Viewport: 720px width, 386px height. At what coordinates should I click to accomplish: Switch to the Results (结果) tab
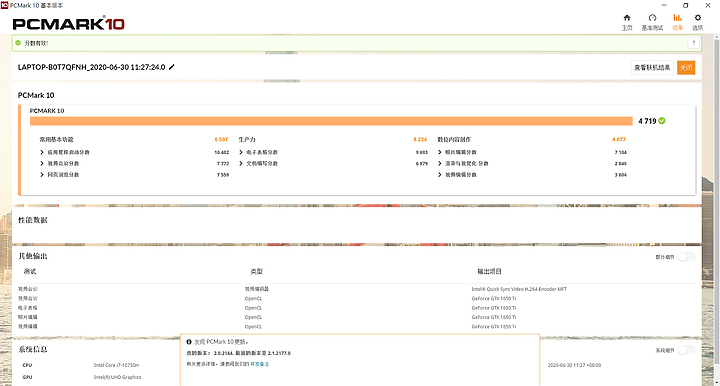(677, 22)
